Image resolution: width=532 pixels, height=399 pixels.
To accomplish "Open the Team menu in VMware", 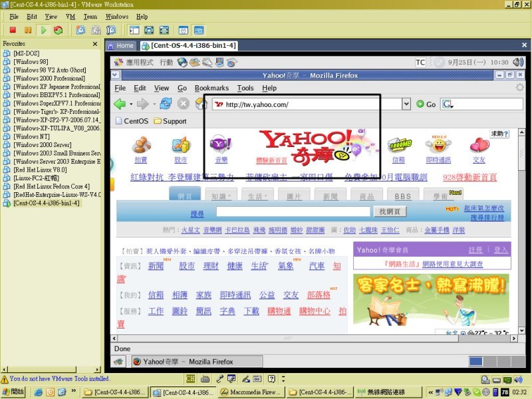I will click(x=90, y=17).
